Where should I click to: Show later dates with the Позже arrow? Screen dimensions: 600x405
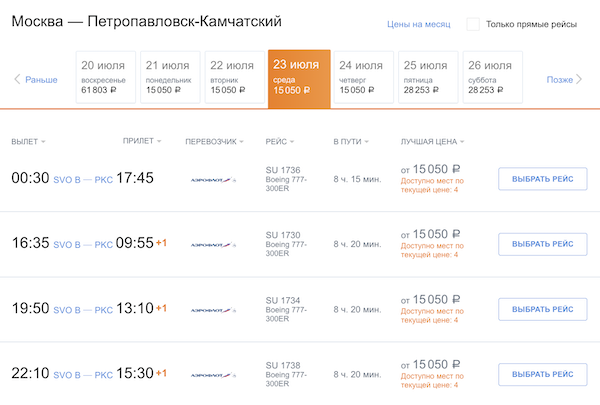[564, 79]
